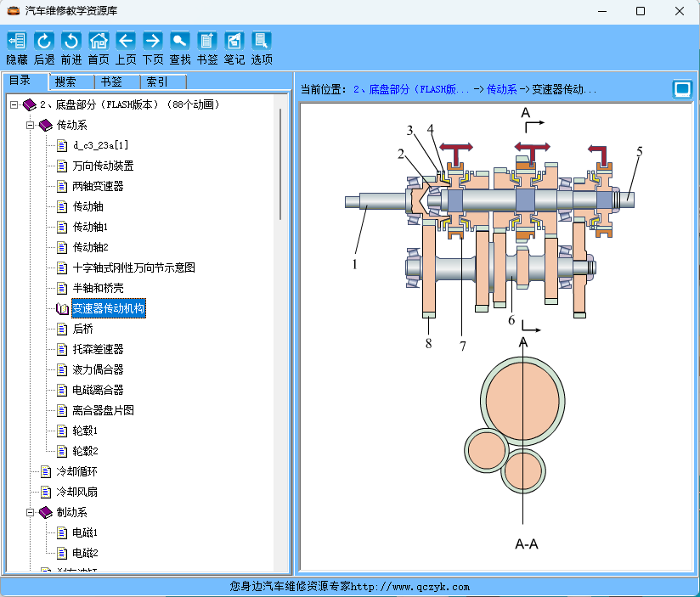The width and height of the screenshot is (700, 597).
Task: Select tree item 传动轴1
Action: point(90,227)
